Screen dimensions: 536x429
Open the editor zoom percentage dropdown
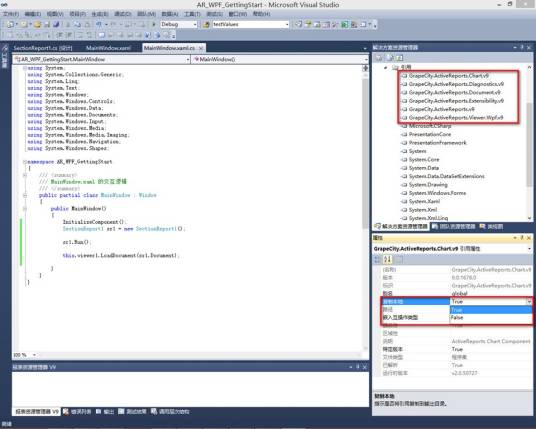pyautogui.click(x=34, y=355)
